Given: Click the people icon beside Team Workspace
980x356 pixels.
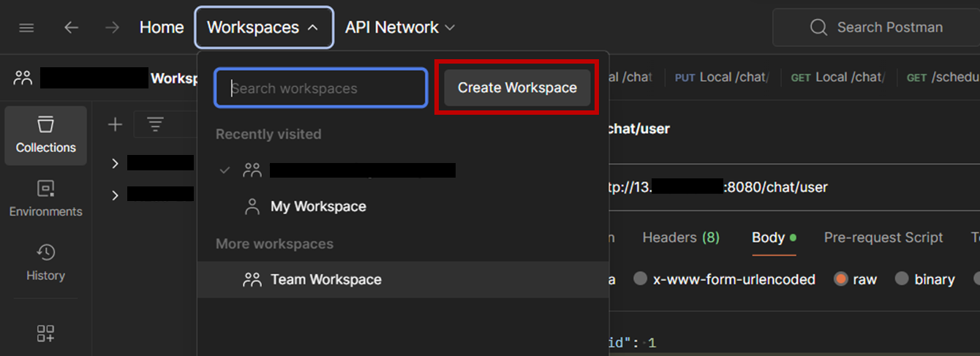Looking at the screenshot, I should pos(252,279).
